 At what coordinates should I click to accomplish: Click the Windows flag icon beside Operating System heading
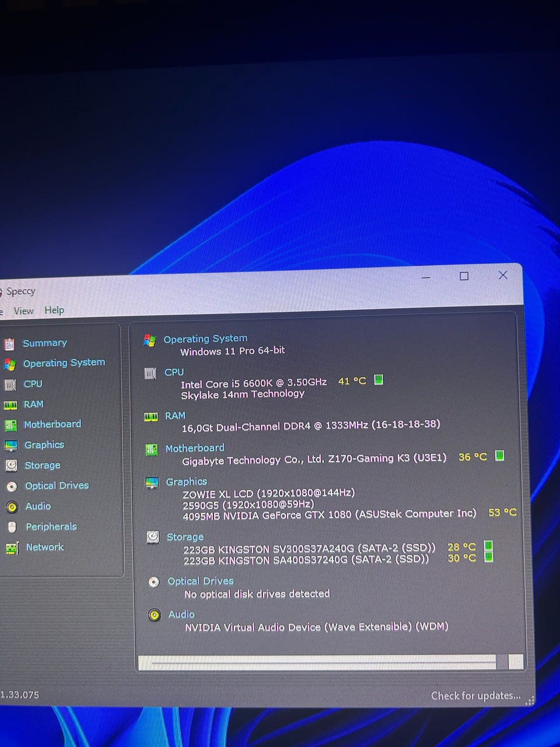click(x=150, y=340)
